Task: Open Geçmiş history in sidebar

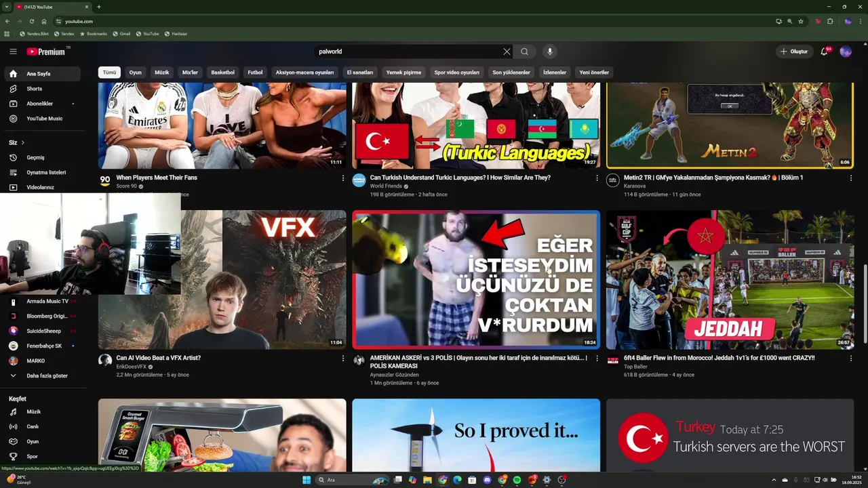Action: click(x=43, y=157)
